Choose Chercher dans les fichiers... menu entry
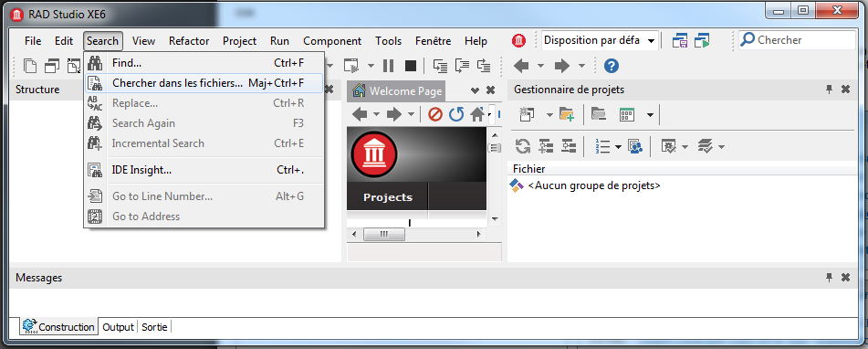Image resolution: width=868 pixels, height=349 pixels. pos(204,83)
